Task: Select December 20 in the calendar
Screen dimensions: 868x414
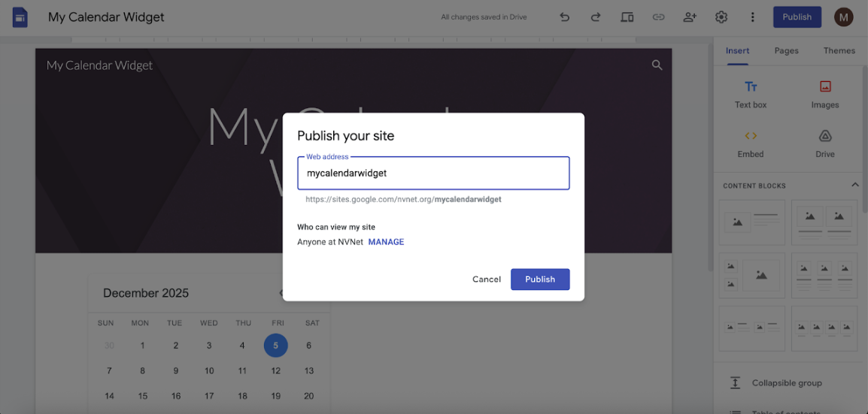Action: 309,396
